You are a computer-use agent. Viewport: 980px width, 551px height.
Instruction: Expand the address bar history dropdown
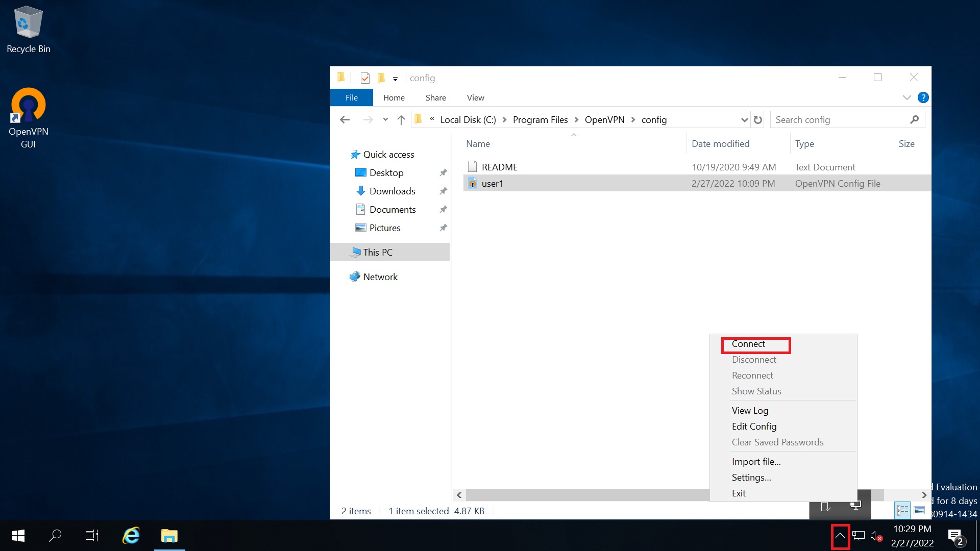point(744,120)
